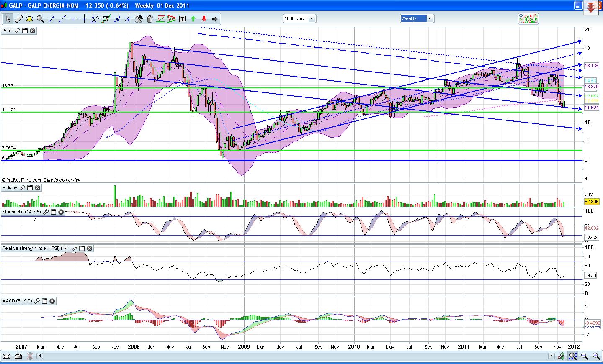The image size is (603, 364).
Task: Select the vertical line tool
Action: tap(84, 19)
